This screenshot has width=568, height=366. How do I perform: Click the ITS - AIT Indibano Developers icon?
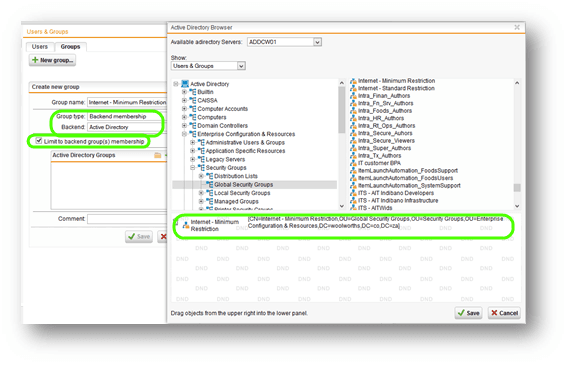(353, 193)
